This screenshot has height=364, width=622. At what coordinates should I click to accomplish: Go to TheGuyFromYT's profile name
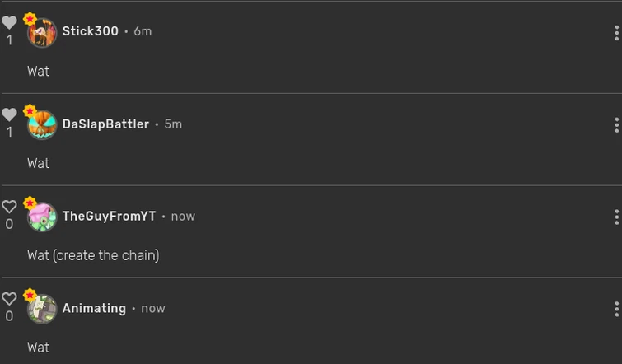point(109,216)
